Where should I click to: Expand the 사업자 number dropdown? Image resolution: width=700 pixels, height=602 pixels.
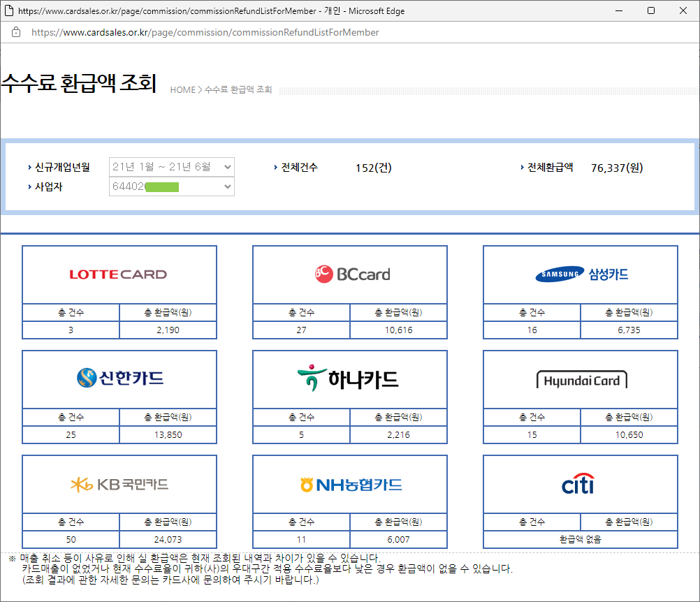pos(171,186)
